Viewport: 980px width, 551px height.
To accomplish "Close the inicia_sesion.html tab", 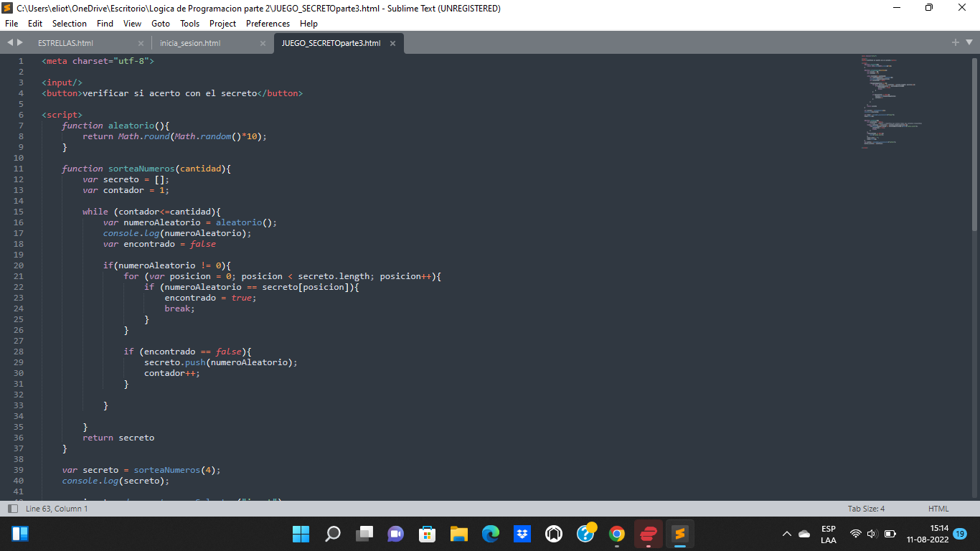I will tap(263, 43).
